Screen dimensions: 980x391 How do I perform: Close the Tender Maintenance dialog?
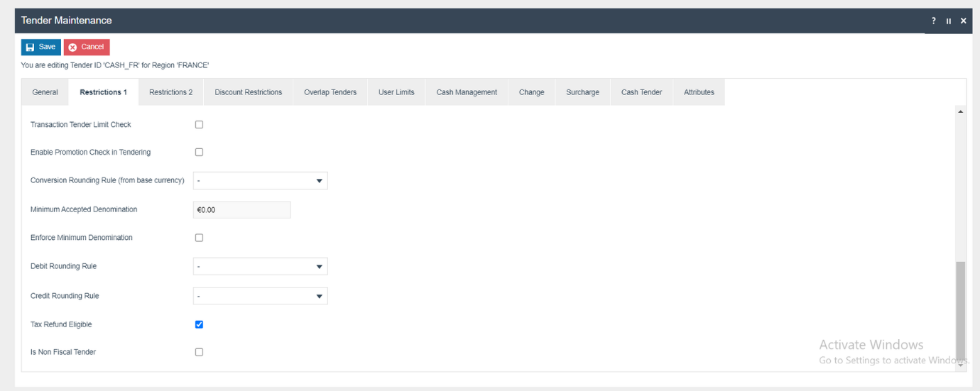(x=964, y=21)
